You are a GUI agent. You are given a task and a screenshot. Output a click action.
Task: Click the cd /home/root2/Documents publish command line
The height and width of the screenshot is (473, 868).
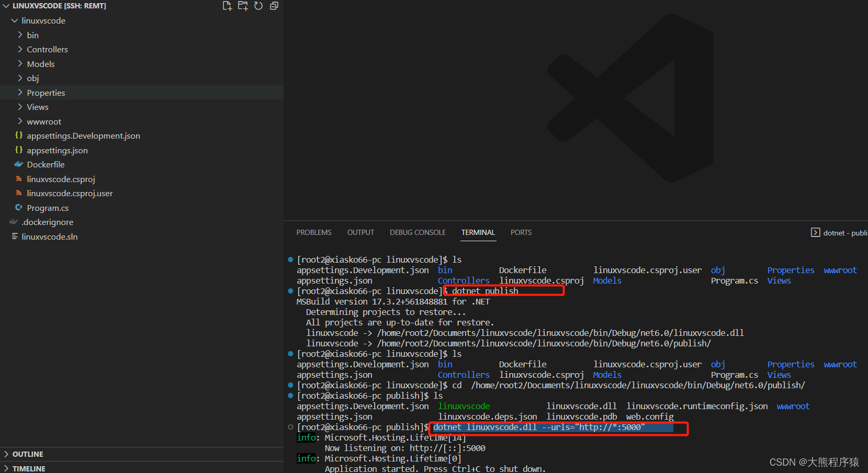[629, 385]
